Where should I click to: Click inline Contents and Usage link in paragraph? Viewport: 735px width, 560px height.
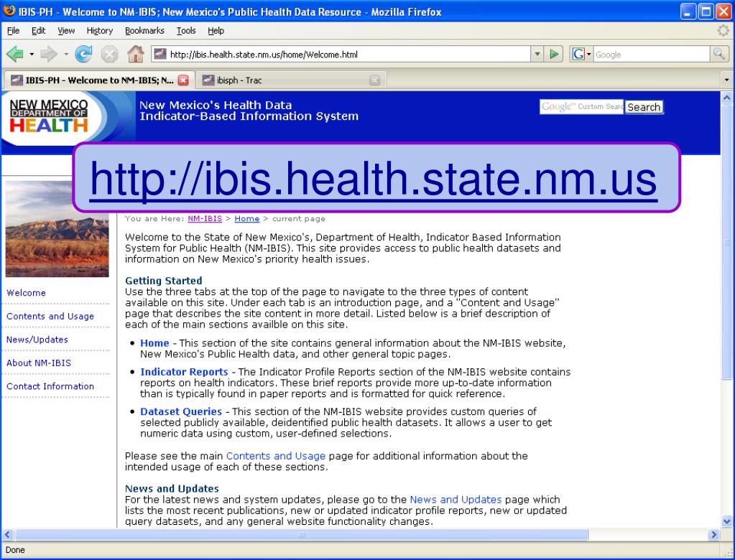click(276, 456)
